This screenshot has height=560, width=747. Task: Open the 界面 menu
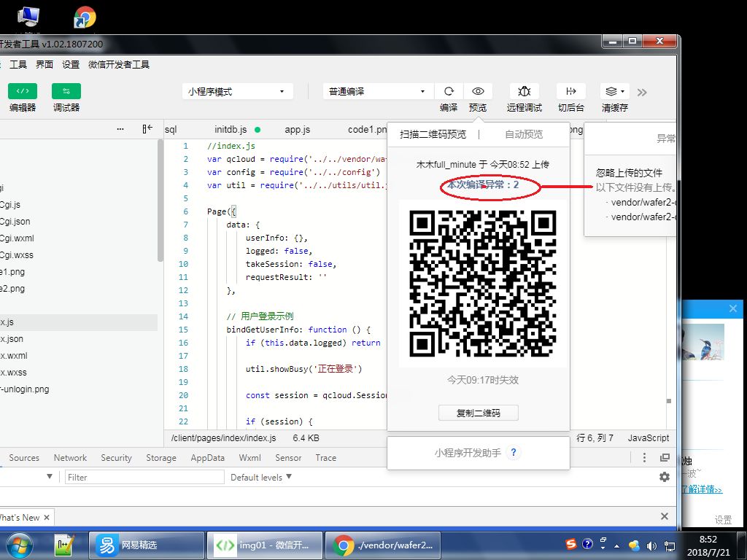[x=44, y=64]
